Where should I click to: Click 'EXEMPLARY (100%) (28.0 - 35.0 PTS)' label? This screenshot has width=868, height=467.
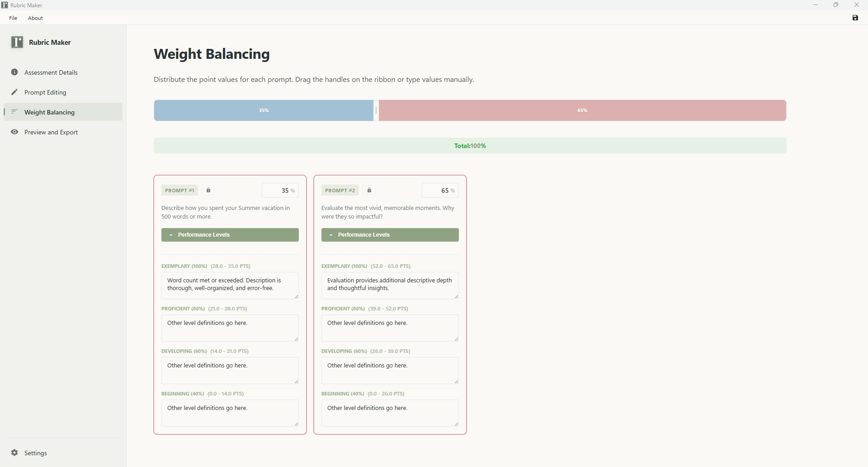206,266
